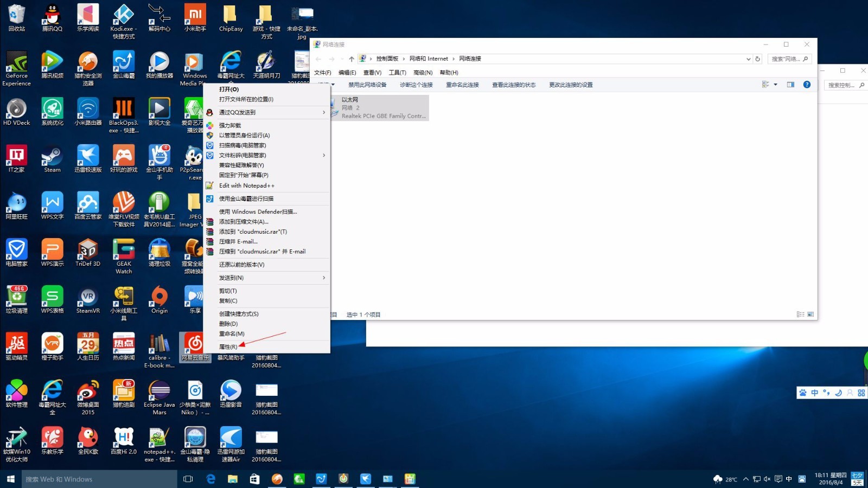Open the 高级(N) menu
The width and height of the screenshot is (868, 488).
(x=423, y=73)
